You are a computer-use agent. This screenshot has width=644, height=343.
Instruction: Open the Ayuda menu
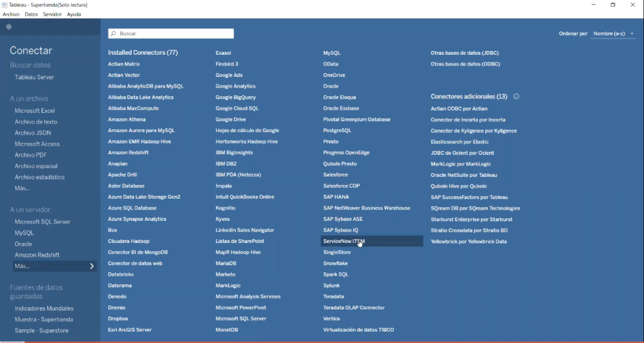point(74,14)
